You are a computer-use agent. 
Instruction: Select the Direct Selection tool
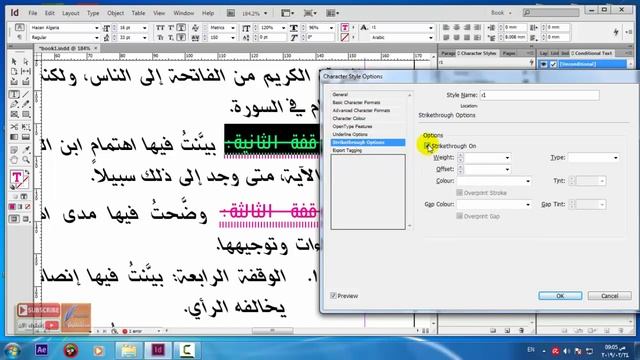[x=26, y=62]
